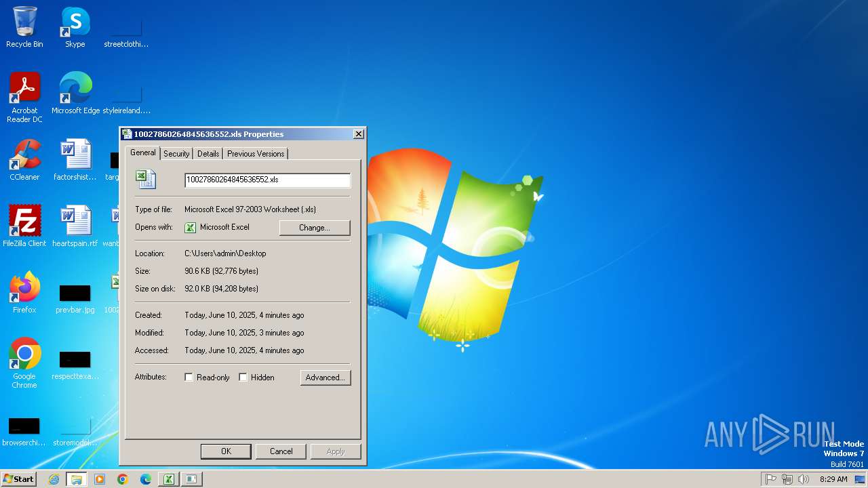Close the Properties dialog
Image resolution: width=868 pixels, height=488 pixels.
pos(359,134)
